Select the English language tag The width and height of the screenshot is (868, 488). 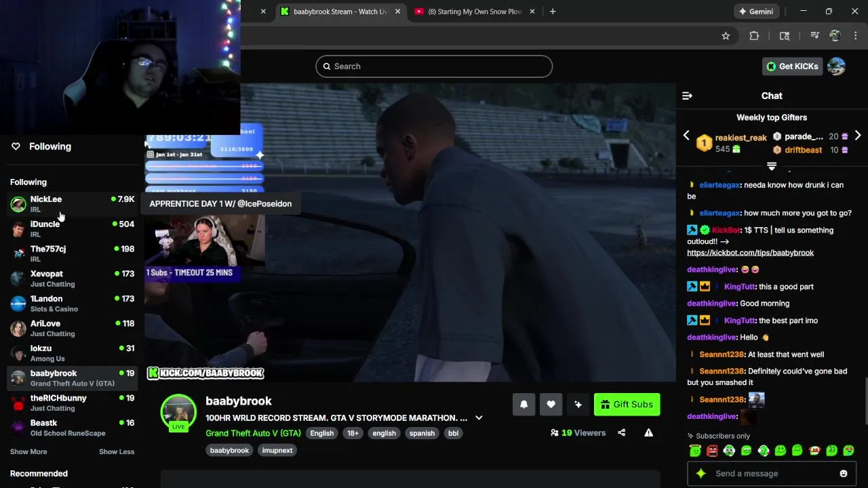pos(322,433)
